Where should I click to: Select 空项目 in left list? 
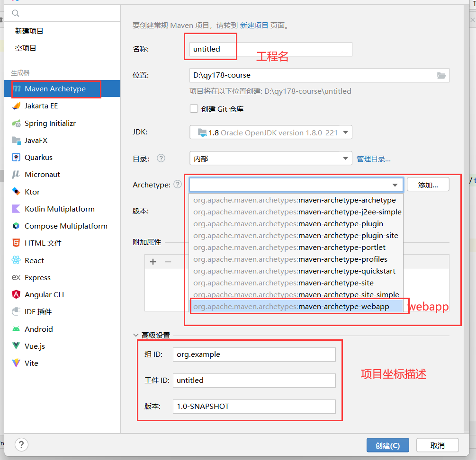pos(26,48)
